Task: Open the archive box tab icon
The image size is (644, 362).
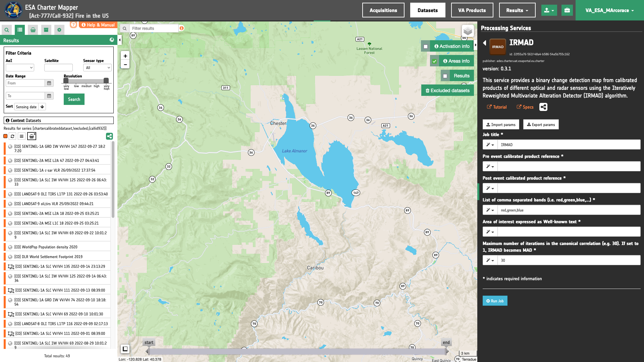Action: point(46,30)
